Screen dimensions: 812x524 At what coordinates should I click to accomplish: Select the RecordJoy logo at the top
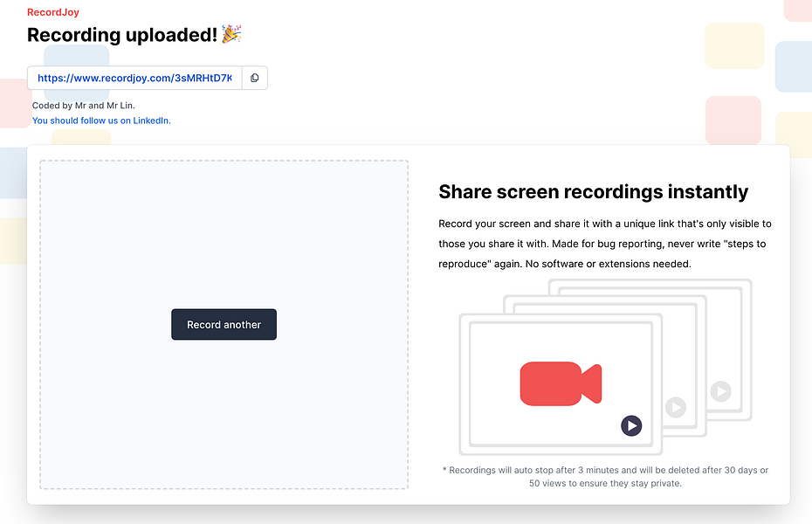point(52,11)
